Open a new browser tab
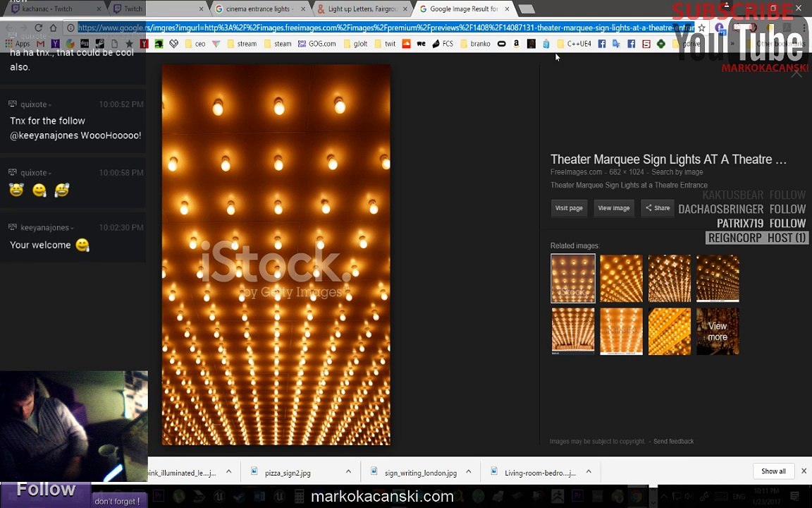This screenshot has width=812, height=508. point(526,8)
